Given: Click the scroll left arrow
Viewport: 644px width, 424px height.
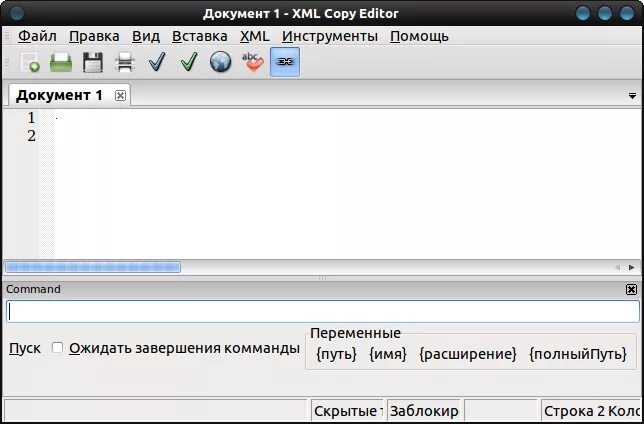Looking at the screenshot, I should click(617, 267).
